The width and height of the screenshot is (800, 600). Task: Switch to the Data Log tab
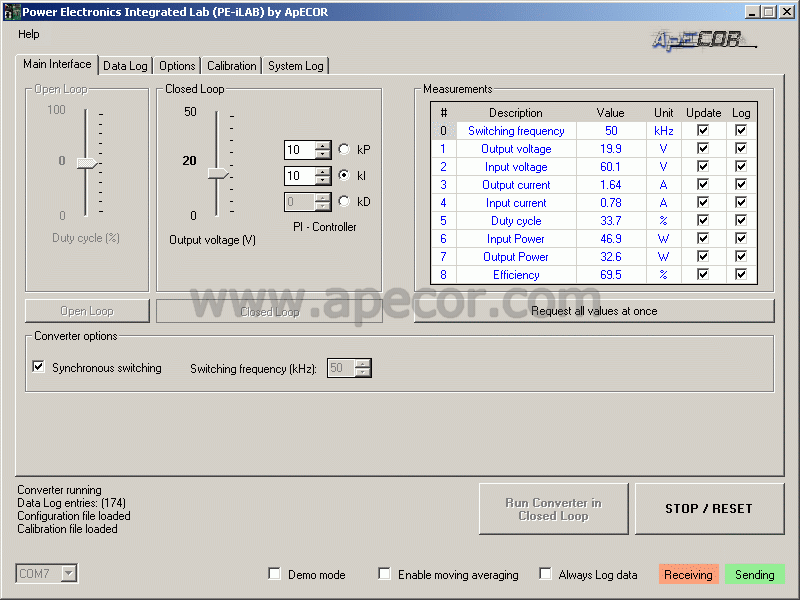coord(125,66)
